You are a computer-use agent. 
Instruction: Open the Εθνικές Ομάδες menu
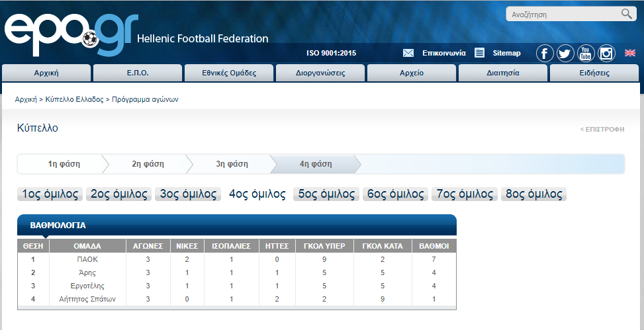[229, 73]
